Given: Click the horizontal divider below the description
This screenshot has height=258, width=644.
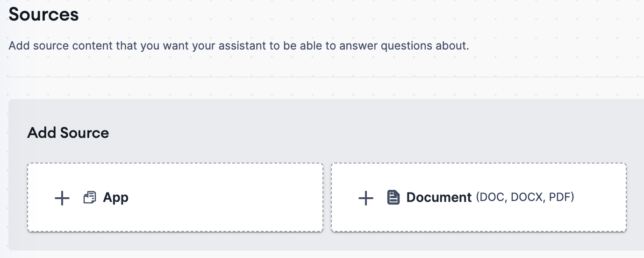Looking at the screenshot, I should (326, 77).
